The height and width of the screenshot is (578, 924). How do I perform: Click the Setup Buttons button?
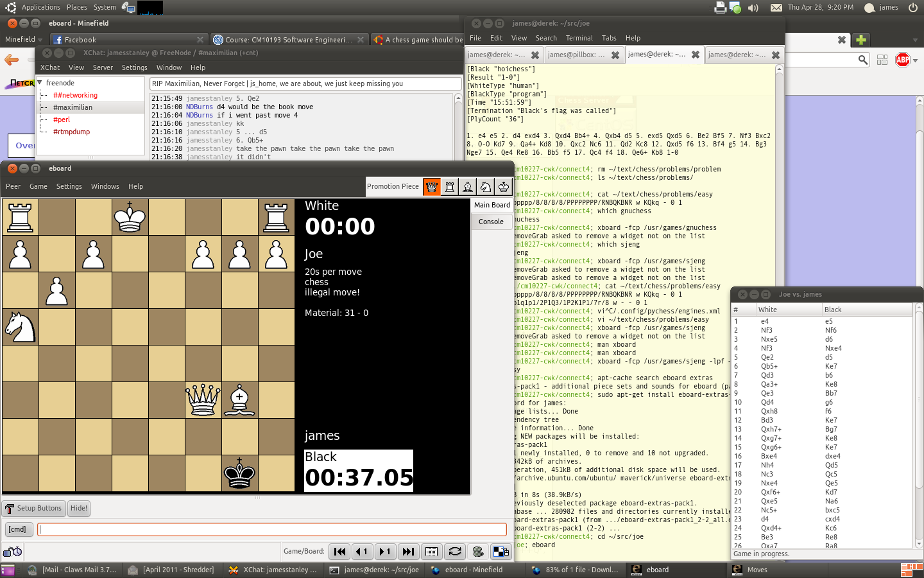(33, 508)
